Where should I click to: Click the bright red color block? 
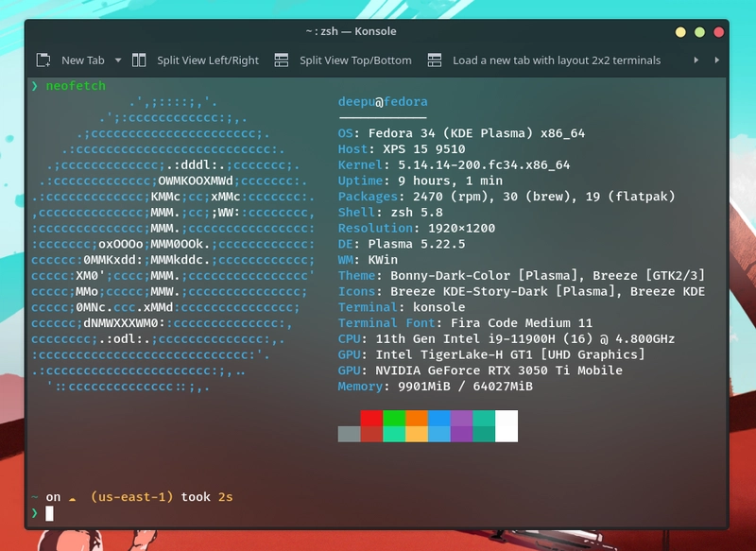click(x=371, y=418)
